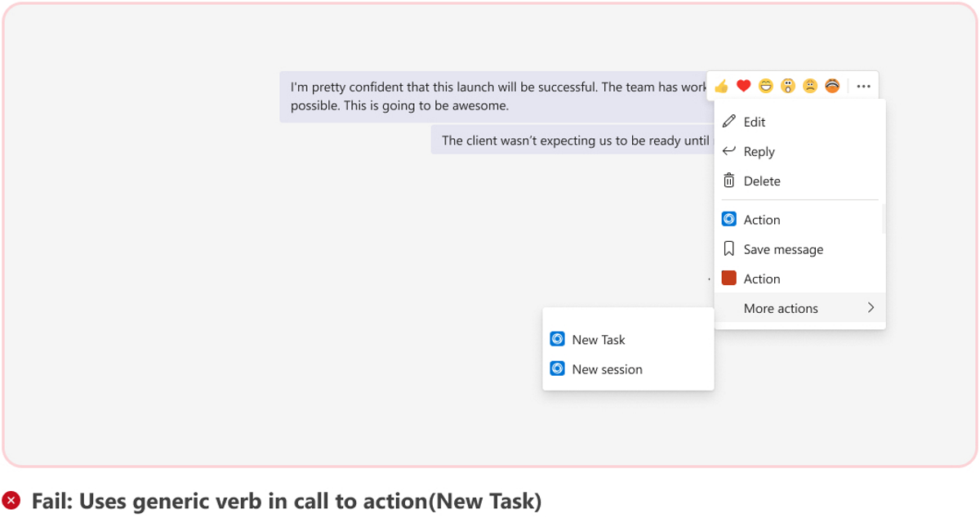Click the 'The client wasn't expecting' message
The height and width of the screenshot is (527, 980).
(x=572, y=141)
